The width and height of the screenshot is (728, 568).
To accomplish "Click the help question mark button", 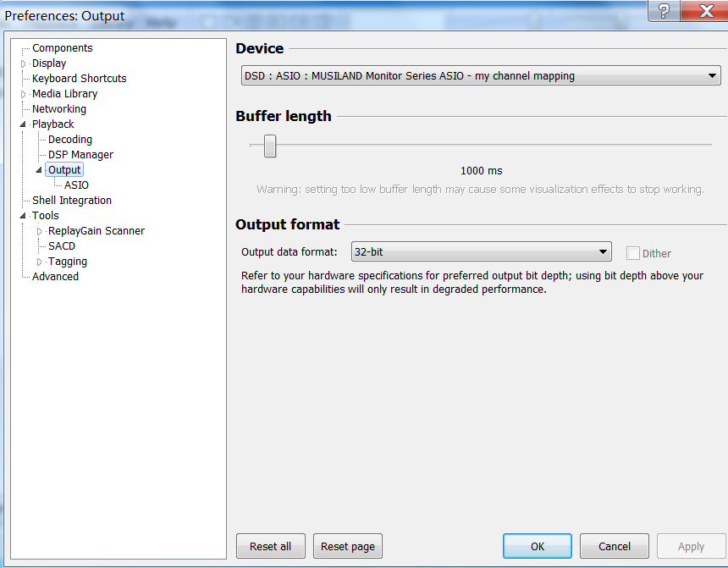I will pos(663,10).
